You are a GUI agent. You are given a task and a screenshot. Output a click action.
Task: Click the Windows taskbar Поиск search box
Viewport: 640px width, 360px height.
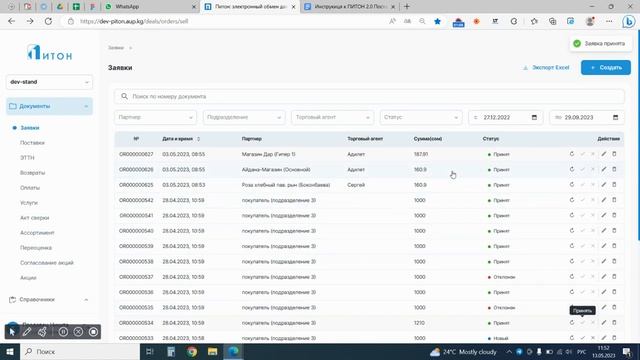point(80,351)
